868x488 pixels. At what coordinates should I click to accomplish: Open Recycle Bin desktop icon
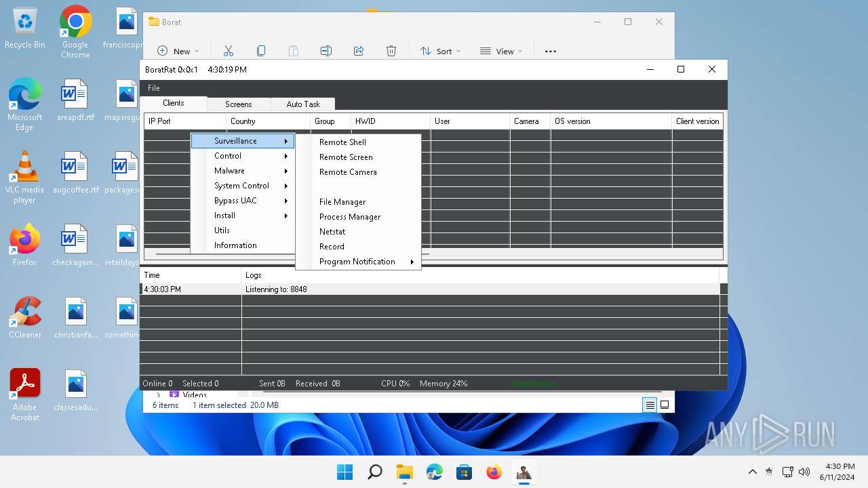[x=25, y=28]
